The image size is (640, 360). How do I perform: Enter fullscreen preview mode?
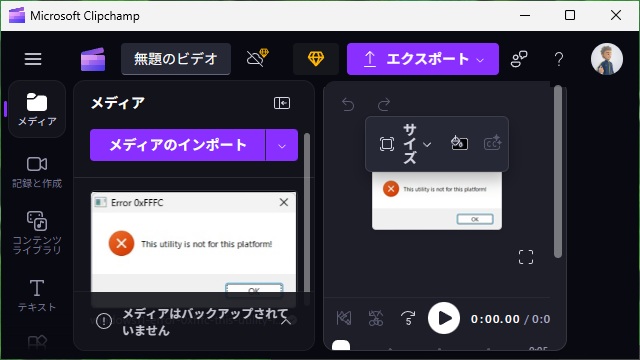tap(526, 257)
